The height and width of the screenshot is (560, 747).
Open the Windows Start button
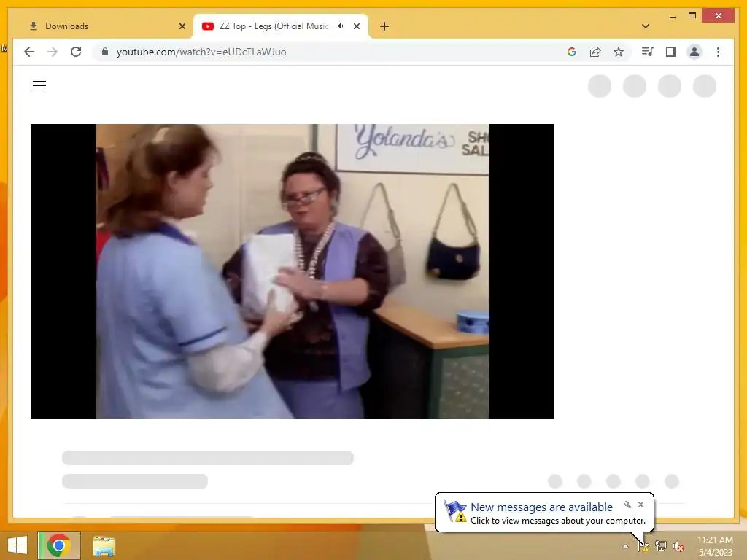(18, 545)
